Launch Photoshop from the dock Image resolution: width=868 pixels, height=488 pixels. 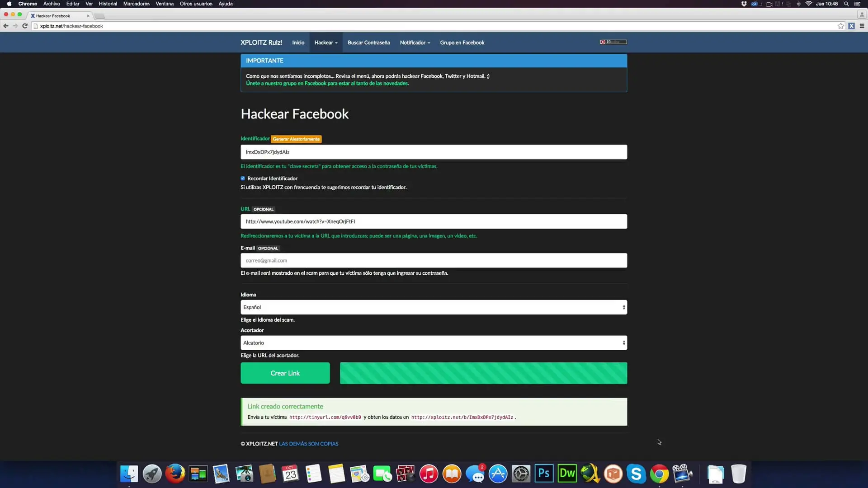(x=544, y=474)
